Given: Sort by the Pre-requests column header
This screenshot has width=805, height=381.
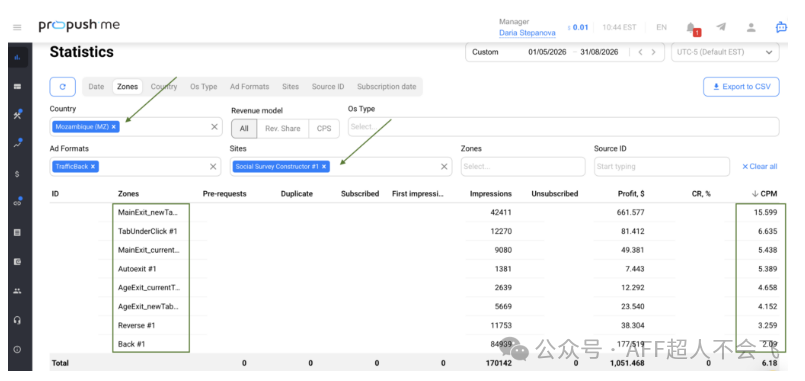Looking at the screenshot, I should pos(224,194).
